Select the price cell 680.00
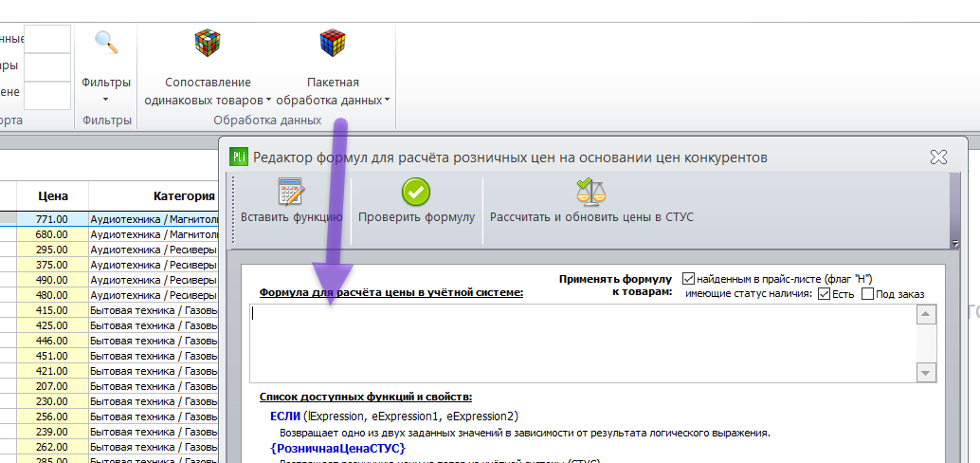 [x=52, y=234]
